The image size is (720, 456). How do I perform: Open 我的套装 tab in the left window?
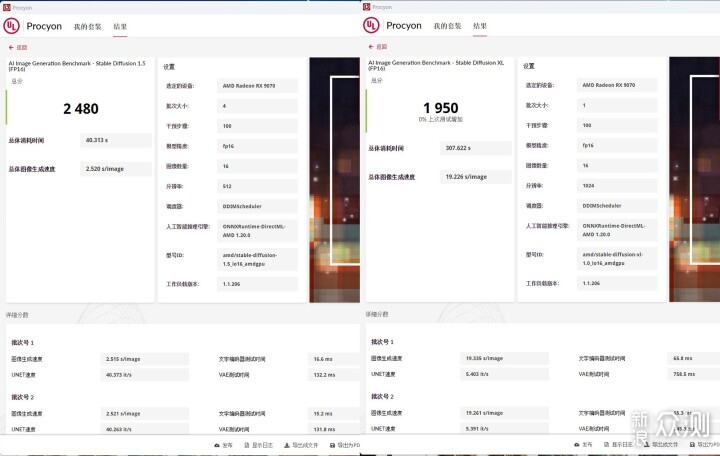[87, 27]
